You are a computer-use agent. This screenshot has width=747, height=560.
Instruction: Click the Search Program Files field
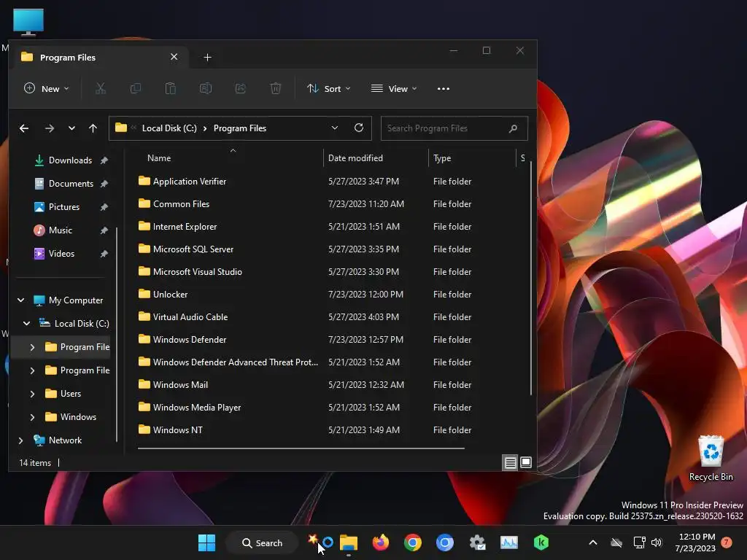tap(454, 128)
